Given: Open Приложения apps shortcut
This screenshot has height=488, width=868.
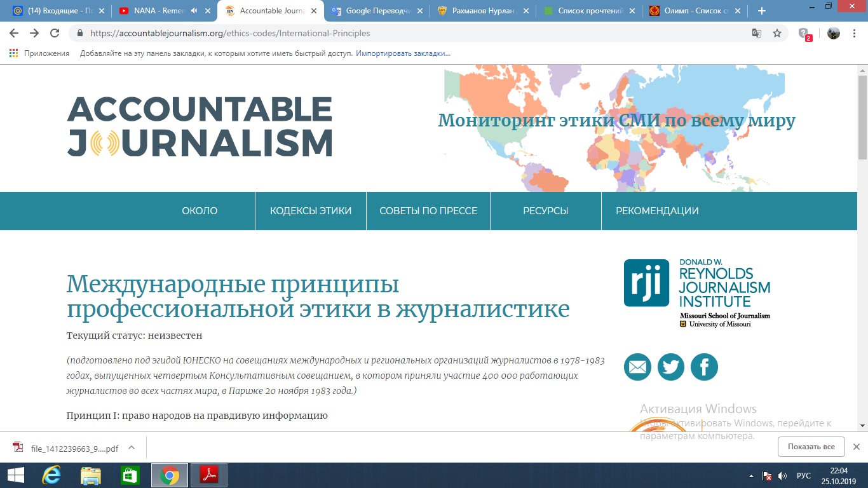Looking at the screenshot, I should coord(39,53).
